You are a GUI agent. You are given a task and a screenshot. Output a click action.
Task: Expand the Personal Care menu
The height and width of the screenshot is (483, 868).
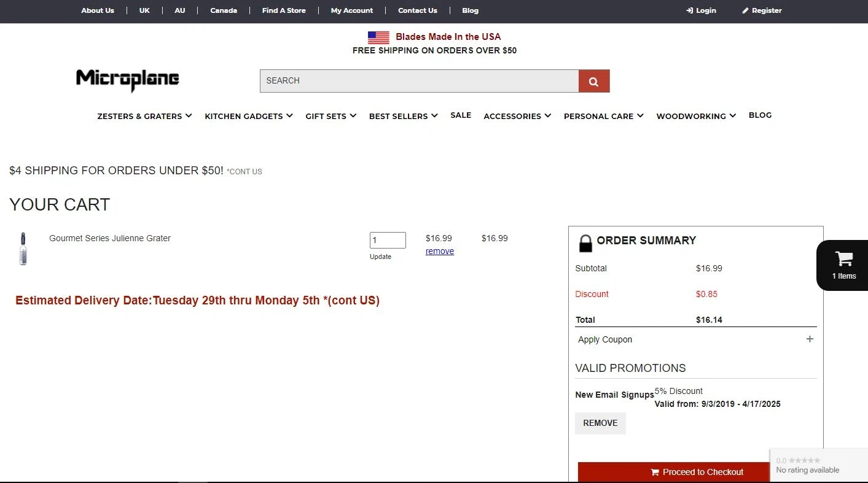(604, 116)
